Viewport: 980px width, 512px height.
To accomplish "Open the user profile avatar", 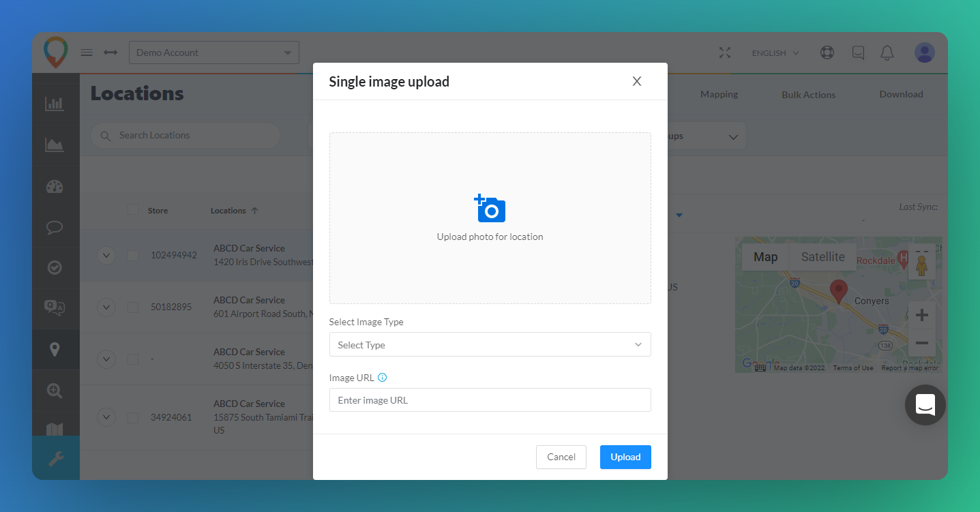I will pyautogui.click(x=924, y=52).
